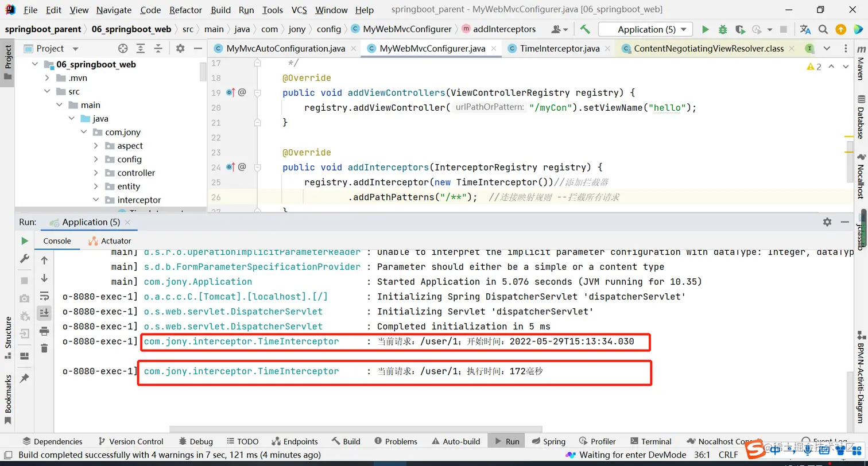Screen dimensions: 868x466
Task: Switch to TimeInterceptor.java tab
Action: [560, 49]
